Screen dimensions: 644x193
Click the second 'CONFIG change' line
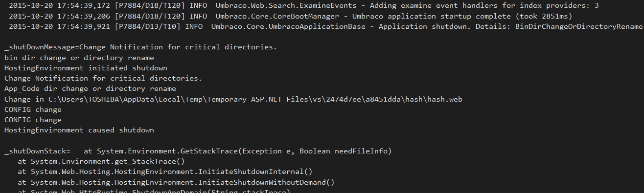point(33,120)
